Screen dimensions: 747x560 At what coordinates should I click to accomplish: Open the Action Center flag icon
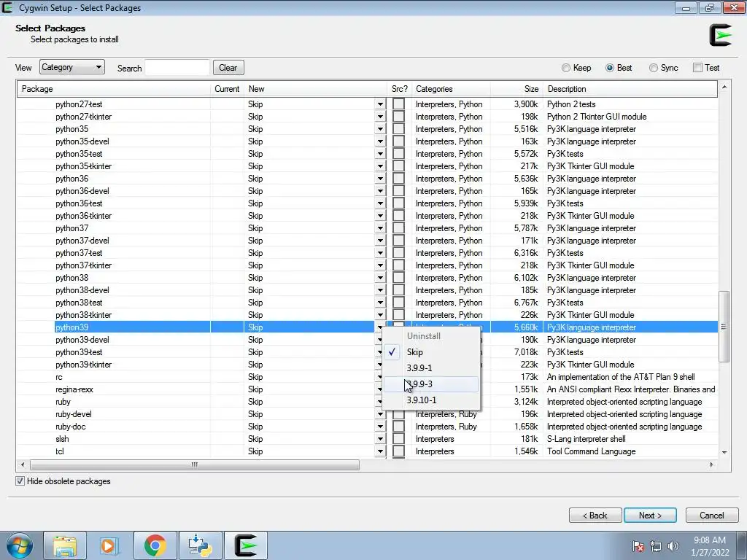[x=638, y=546]
